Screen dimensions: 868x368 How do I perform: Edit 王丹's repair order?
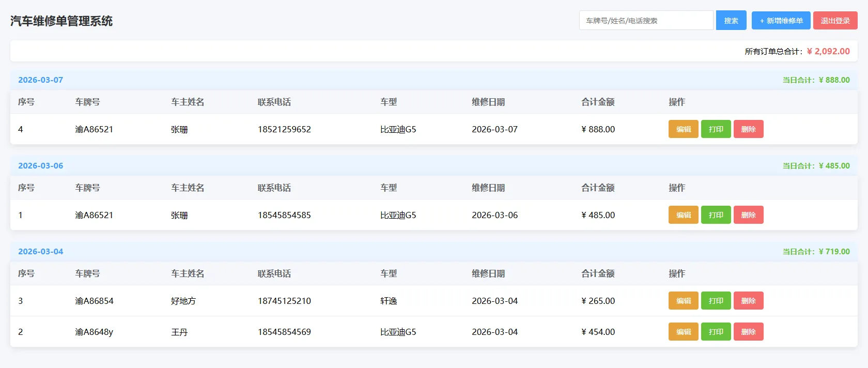(683, 332)
